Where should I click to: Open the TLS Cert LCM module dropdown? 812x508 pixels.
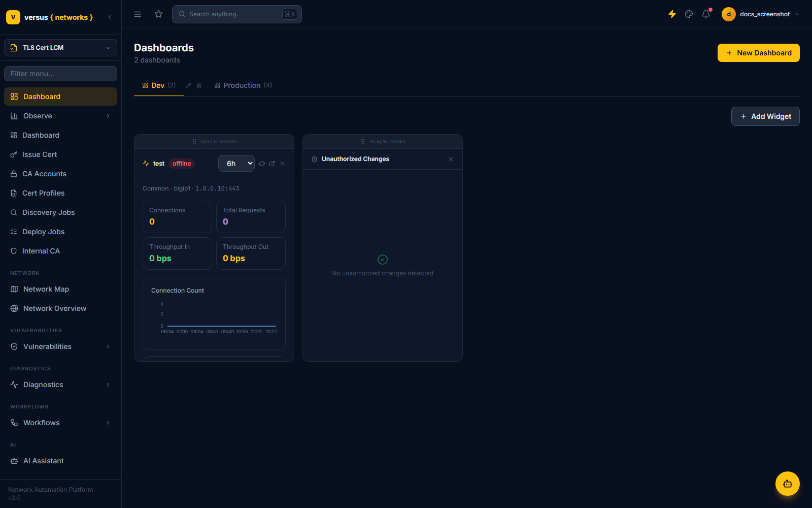coord(60,48)
